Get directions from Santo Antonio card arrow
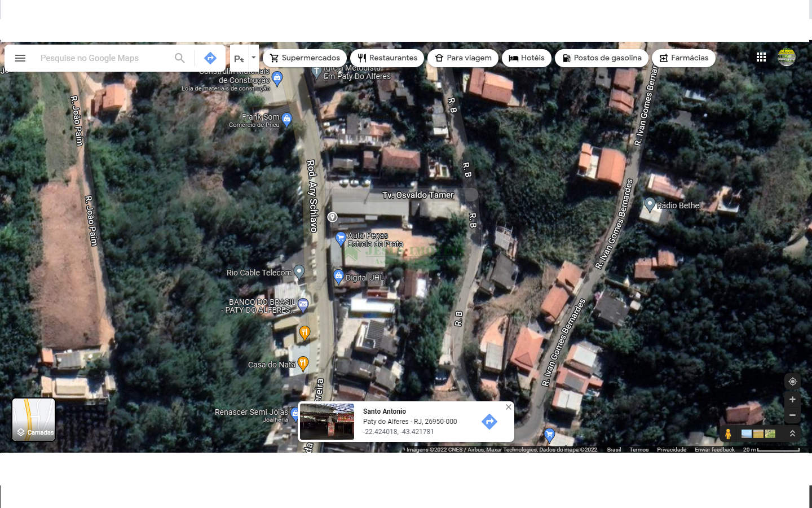This screenshot has width=812, height=508. point(489,422)
